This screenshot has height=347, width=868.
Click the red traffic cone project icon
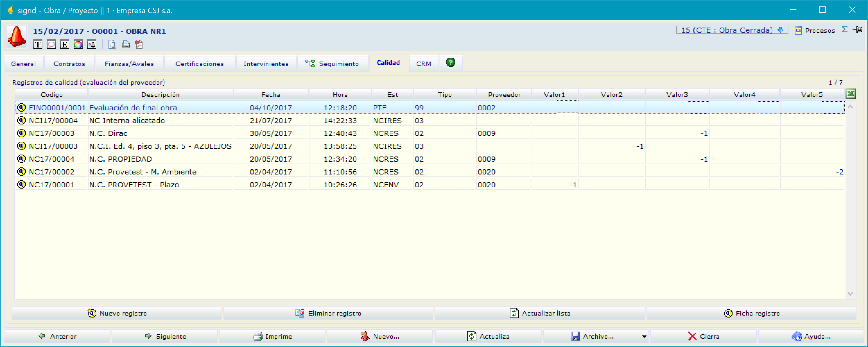coord(16,36)
